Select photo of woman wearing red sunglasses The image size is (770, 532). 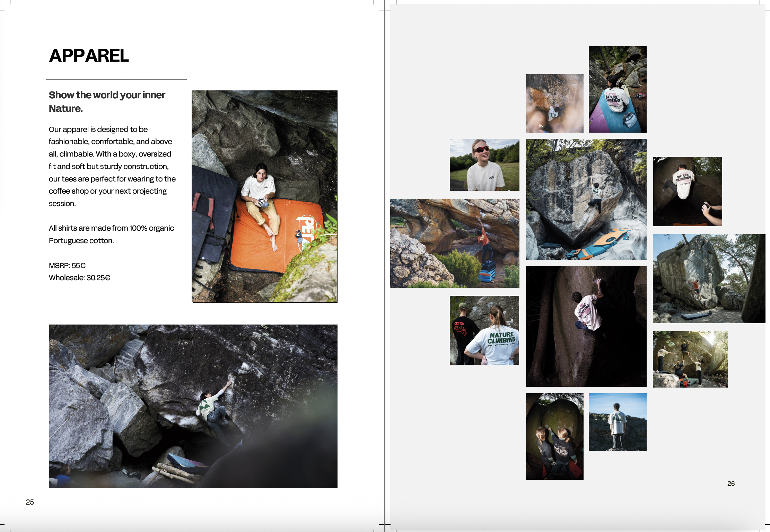pyautogui.click(x=484, y=165)
